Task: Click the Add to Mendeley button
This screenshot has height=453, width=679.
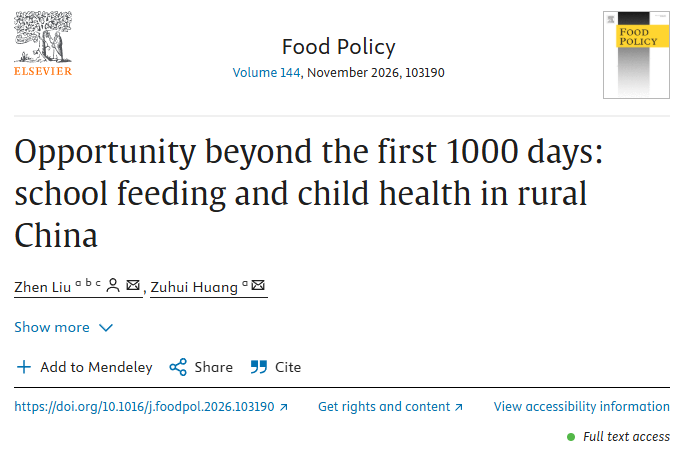Action: click(84, 367)
